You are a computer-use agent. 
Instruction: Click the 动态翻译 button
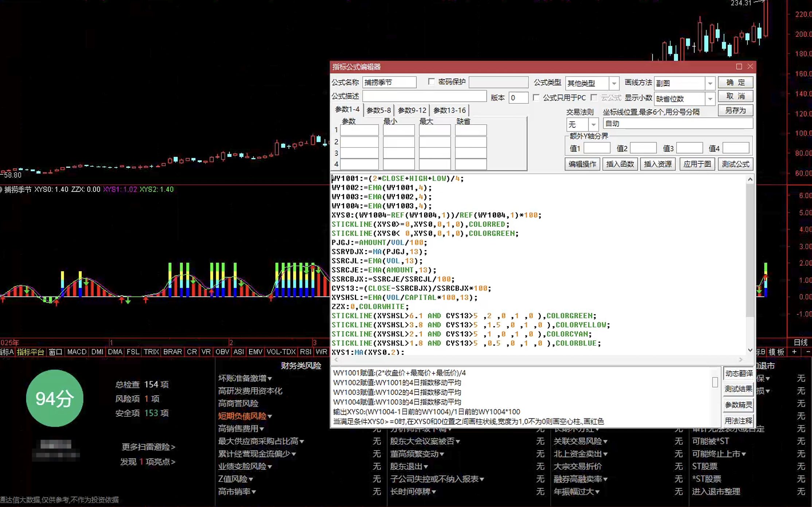[x=738, y=373]
